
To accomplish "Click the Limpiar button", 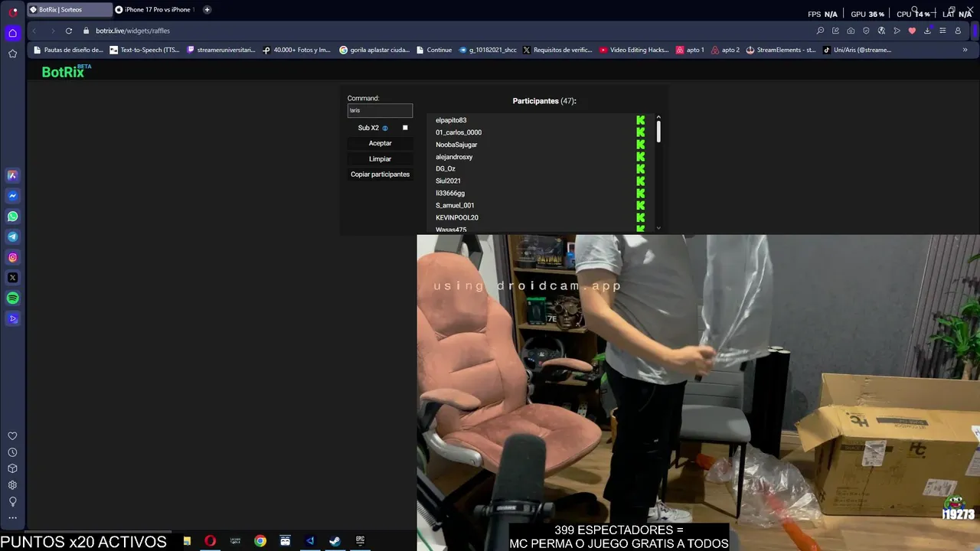I will pyautogui.click(x=380, y=159).
